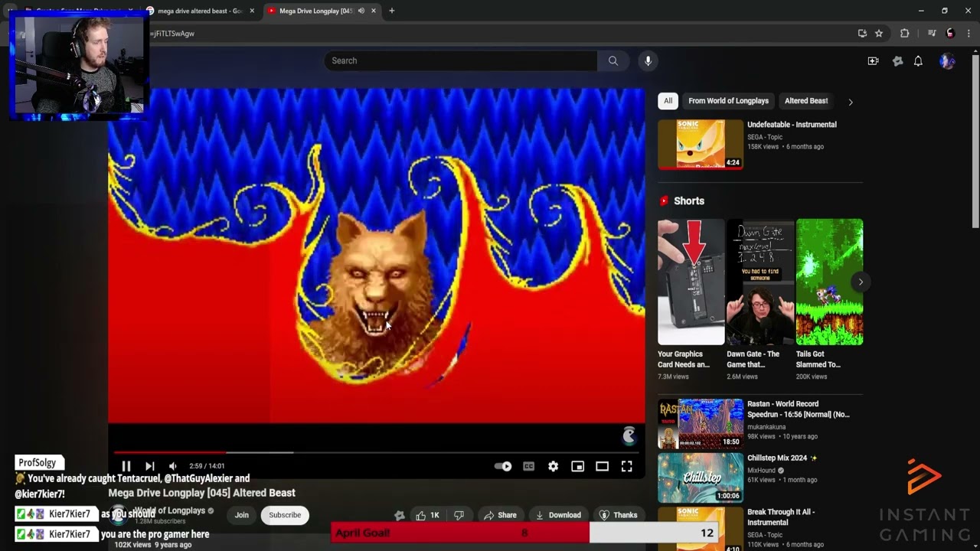
Task: Open the YouTube account avatar menu
Action: pyautogui.click(x=947, y=61)
